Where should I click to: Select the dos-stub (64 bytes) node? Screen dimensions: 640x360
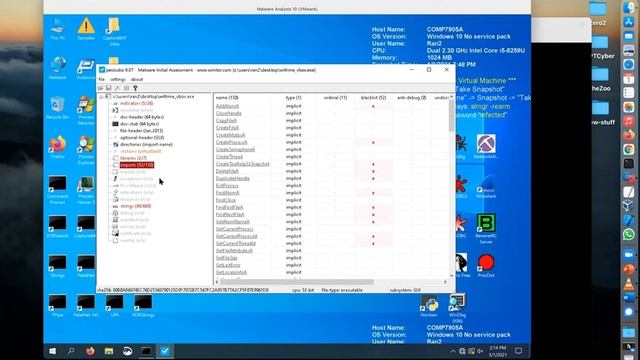coord(139,124)
